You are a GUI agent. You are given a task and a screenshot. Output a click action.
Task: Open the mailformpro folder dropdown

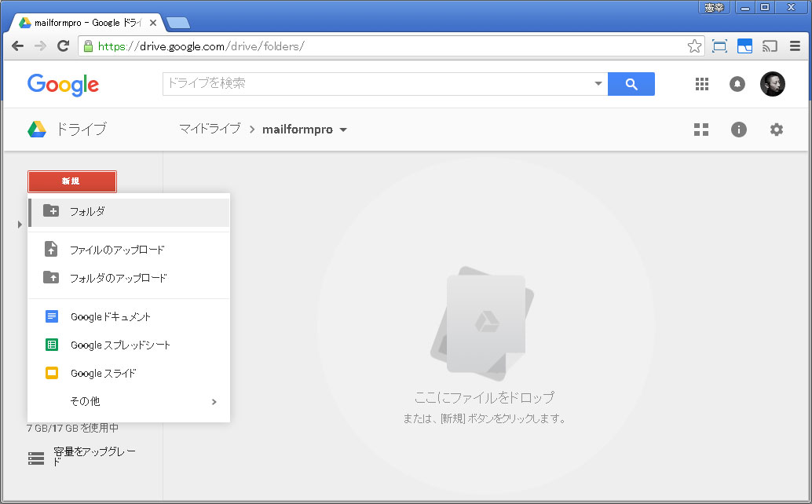click(343, 130)
